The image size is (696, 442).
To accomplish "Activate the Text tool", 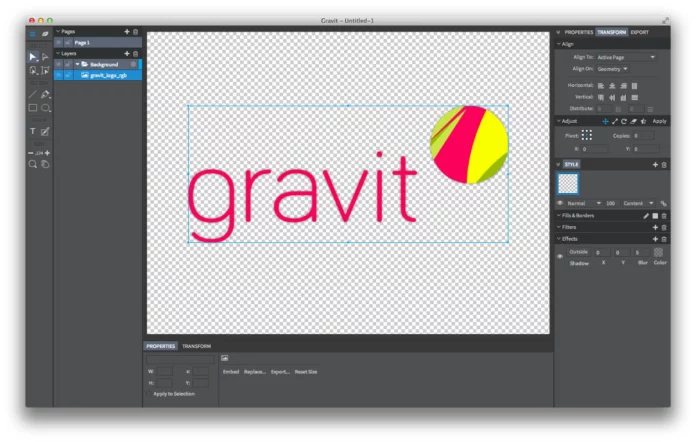I will [x=33, y=131].
